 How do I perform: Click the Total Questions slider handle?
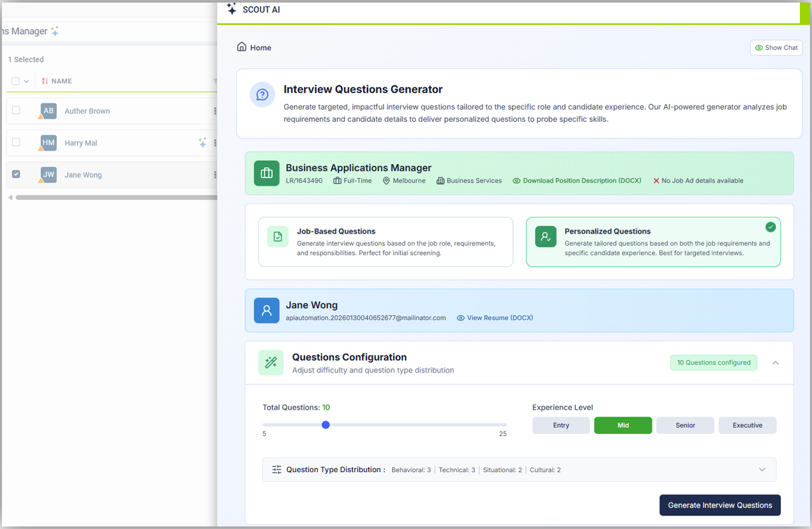[x=326, y=425]
